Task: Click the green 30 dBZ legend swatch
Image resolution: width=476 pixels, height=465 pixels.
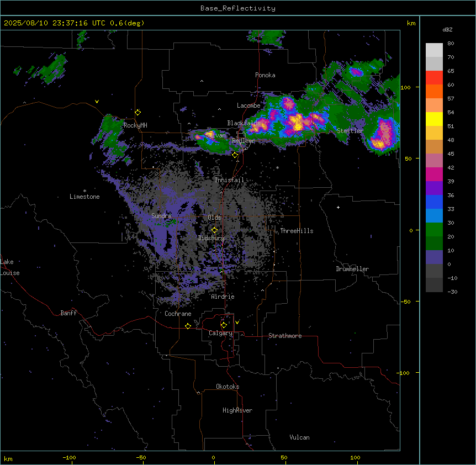Action: pos(434,230)
